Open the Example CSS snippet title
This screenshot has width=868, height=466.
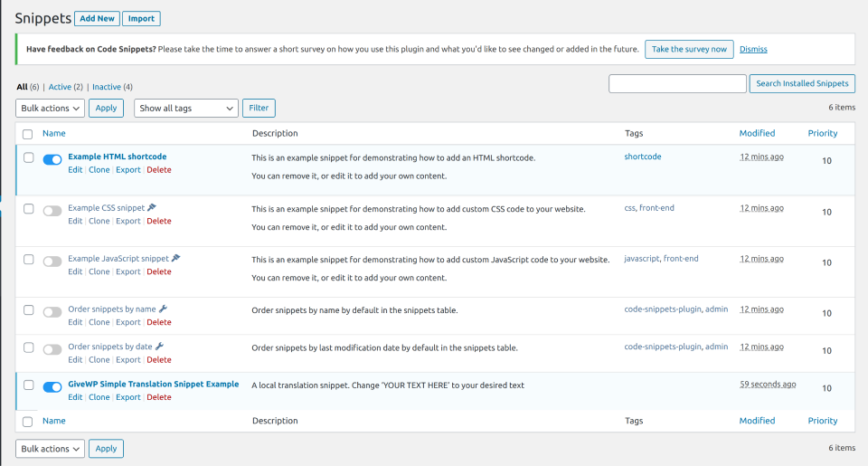pos(107,208)
